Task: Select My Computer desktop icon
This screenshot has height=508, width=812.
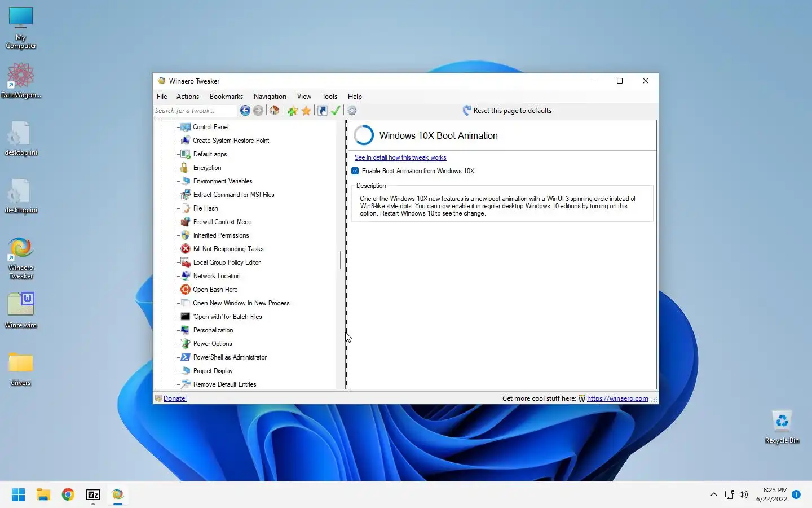Action: click(21, 28)
